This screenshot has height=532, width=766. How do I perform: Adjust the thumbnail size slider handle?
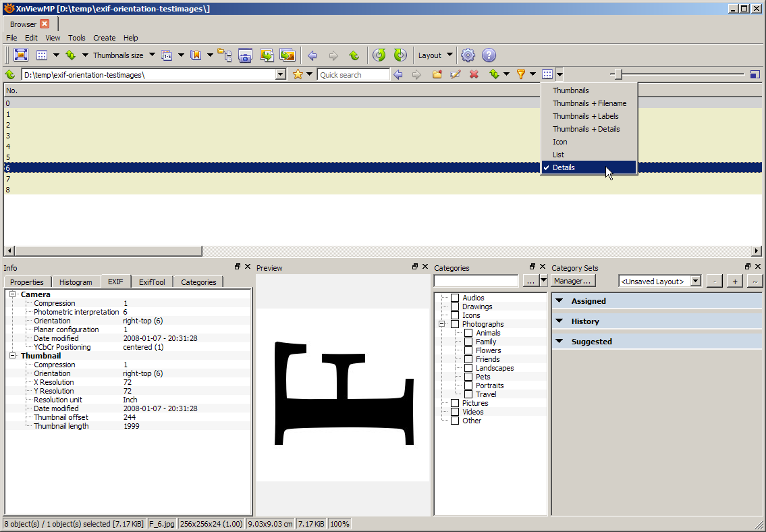tap(618, 74)
